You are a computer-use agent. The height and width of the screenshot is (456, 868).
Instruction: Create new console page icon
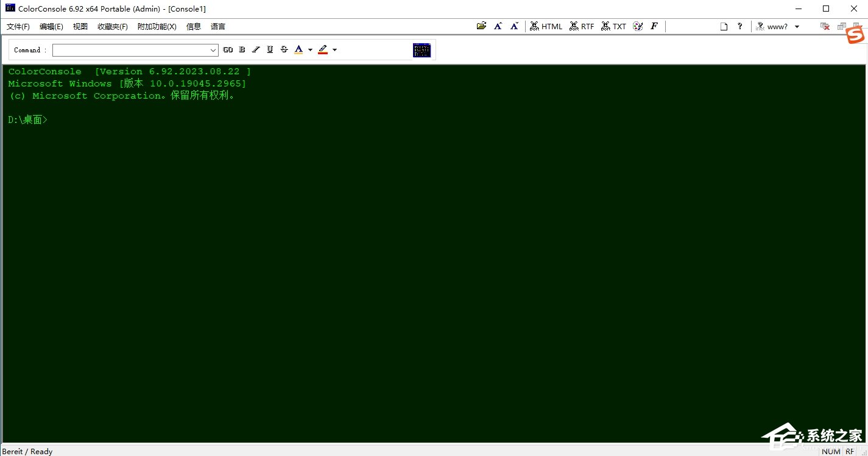tap(724, 26)
